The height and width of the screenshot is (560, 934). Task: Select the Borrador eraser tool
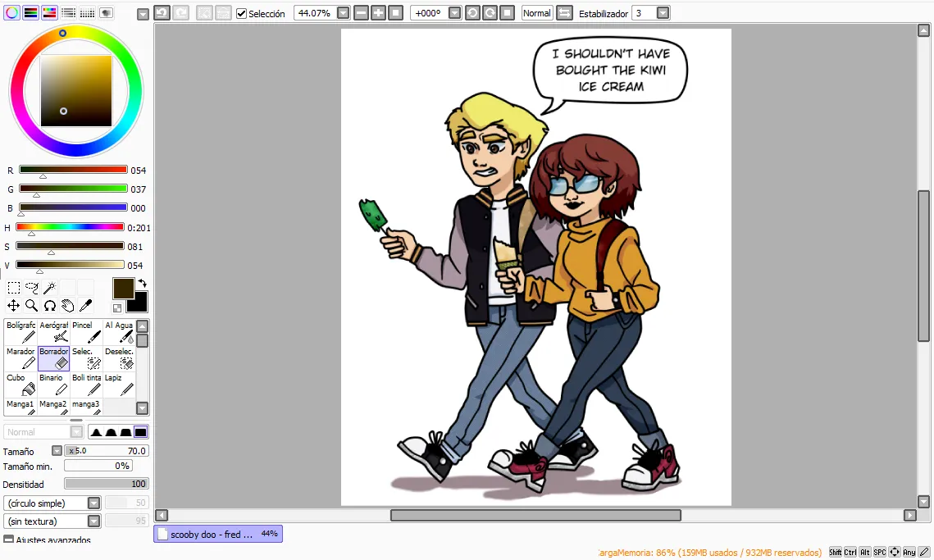click(x=54, y=358)
